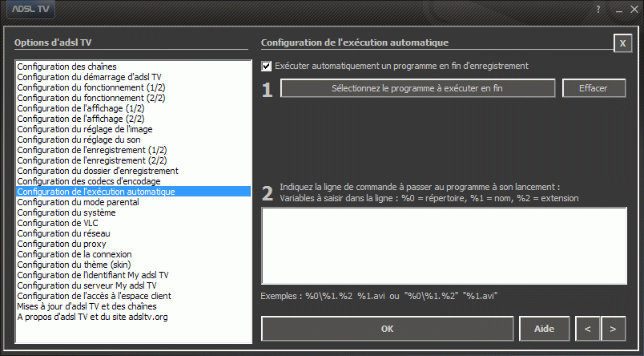This screenshot has width=644, height=356.
Task: Click the program selection button for end of recording
Action: (x=417, y=88)
